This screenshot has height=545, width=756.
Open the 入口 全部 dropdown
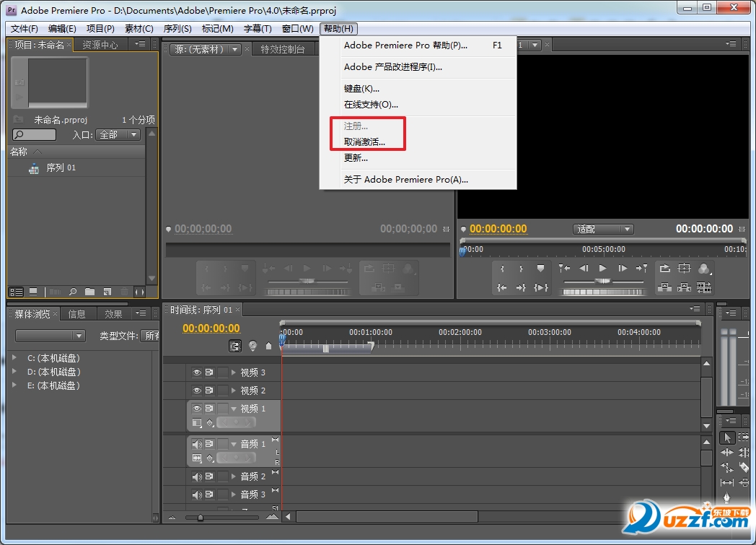118,134
